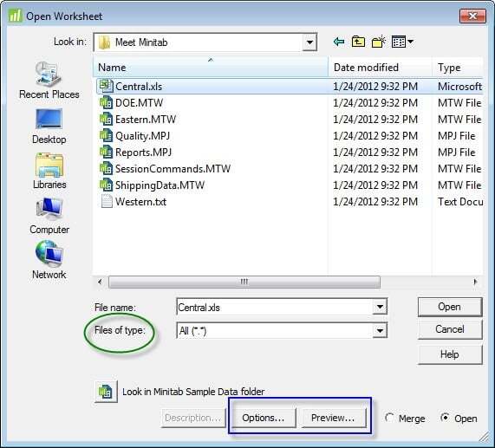Click inside the File name text field
Viewport: 495px width, 448px height.
(274, 307)
